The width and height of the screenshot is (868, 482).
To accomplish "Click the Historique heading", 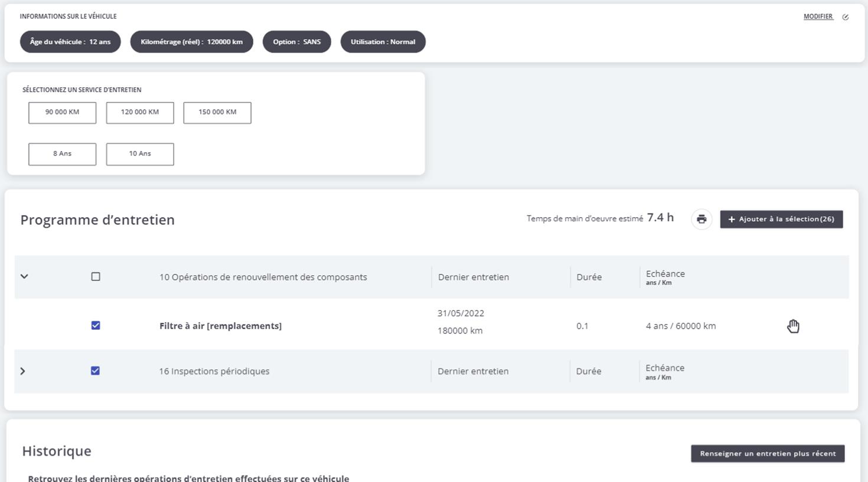I will (57, 451).
